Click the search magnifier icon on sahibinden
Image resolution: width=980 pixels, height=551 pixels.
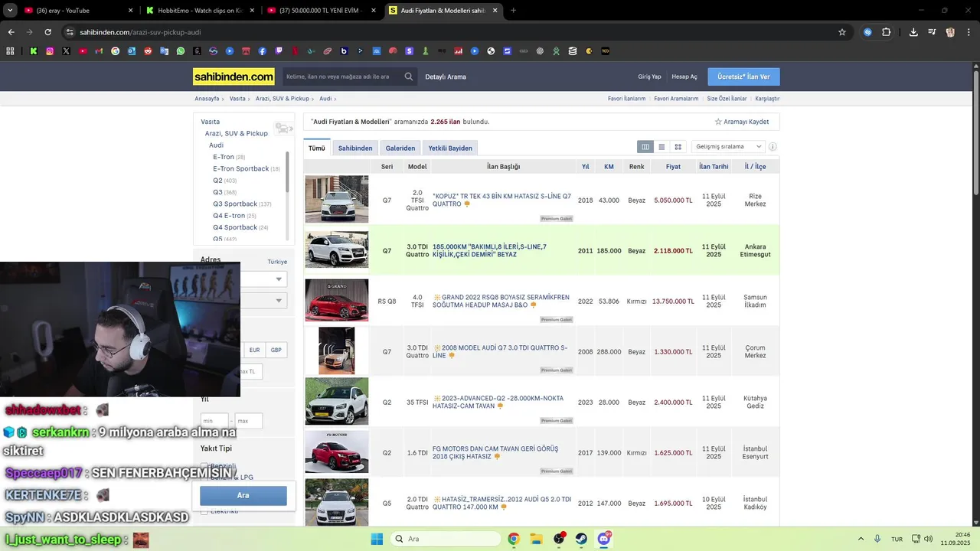click(409, 77)
